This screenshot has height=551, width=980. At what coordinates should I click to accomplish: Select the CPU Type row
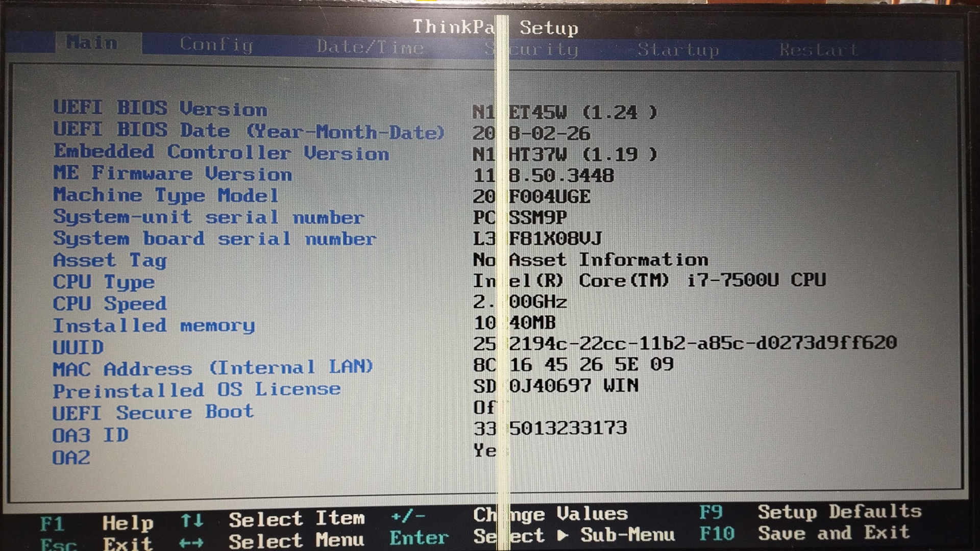pos(104,282)
